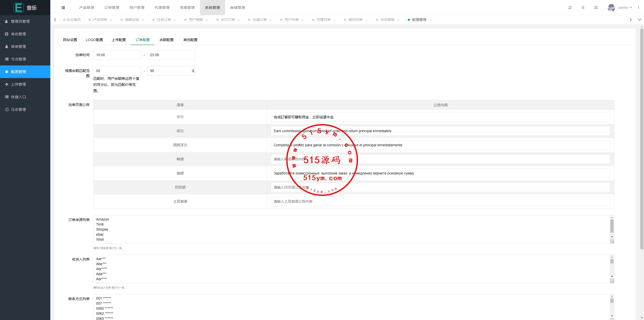The height and width of the screenshot is (320, 644).
Task: Open the vertical dots more menu
Action: pyautogui.click(x=638, y=8)
